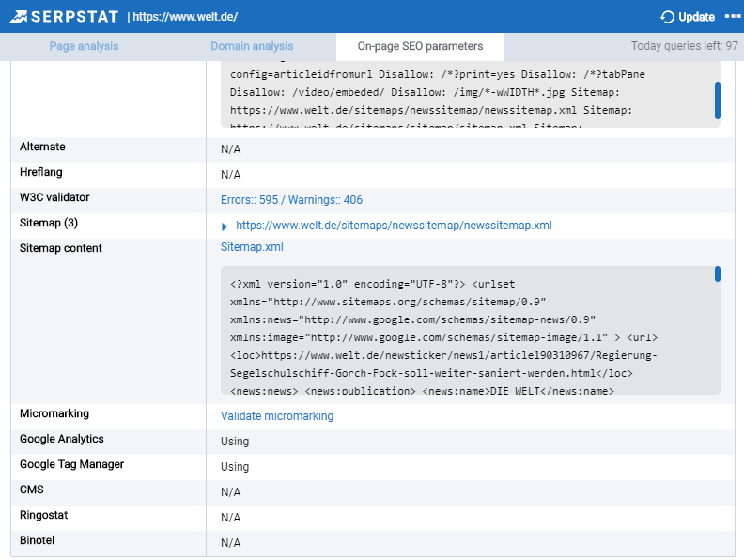This screenshot has height=560, width=744.
Task: Select the Micromarking row label
Action: tap(54, 413)
